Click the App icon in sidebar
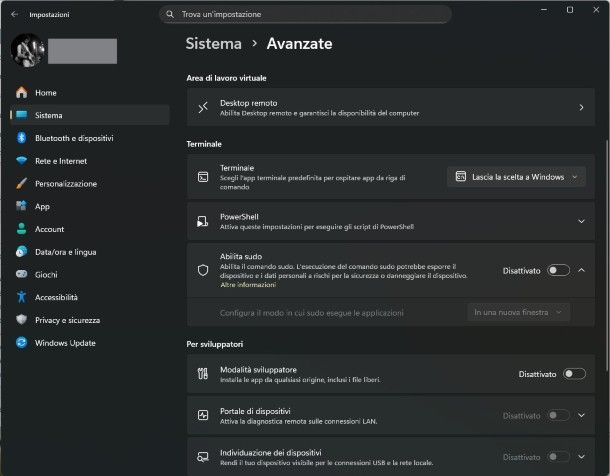Image resolution: width=610 pixels, height=476 pixels. click(x=22, y=206)
